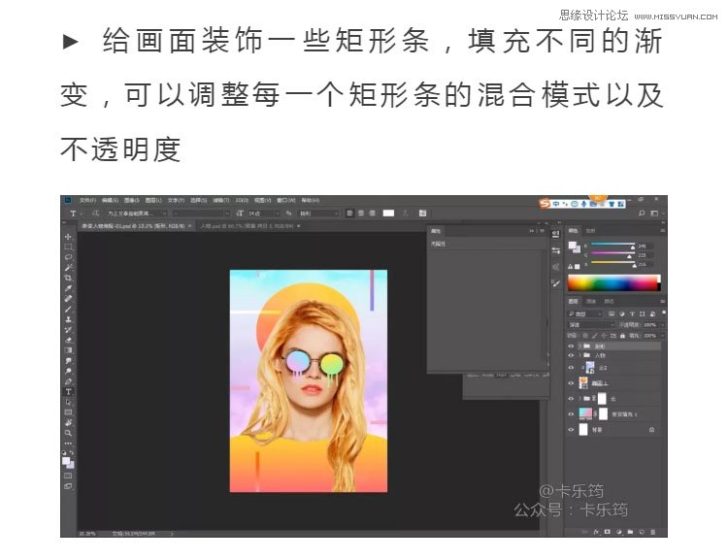Hide the 云2 layer
Image resolution: width=728 pixels, height=560 pixels.
click(571, 369)
